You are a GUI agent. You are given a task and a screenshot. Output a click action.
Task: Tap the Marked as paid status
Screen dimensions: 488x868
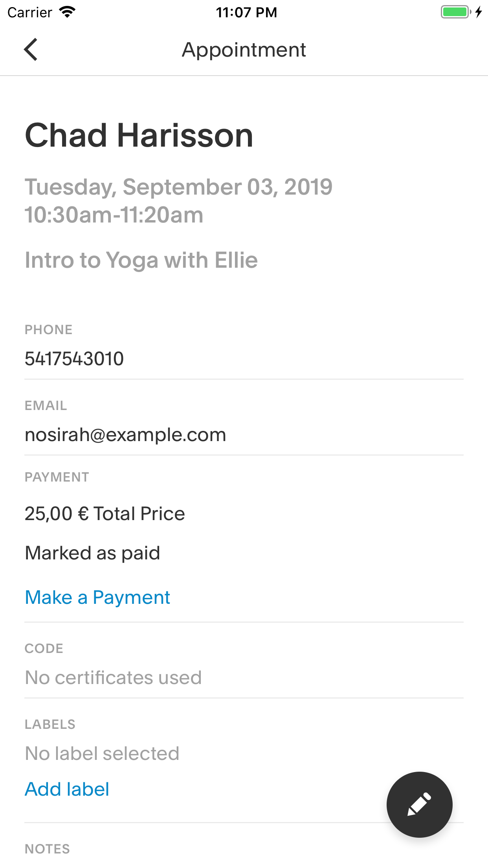pos(93,553)
